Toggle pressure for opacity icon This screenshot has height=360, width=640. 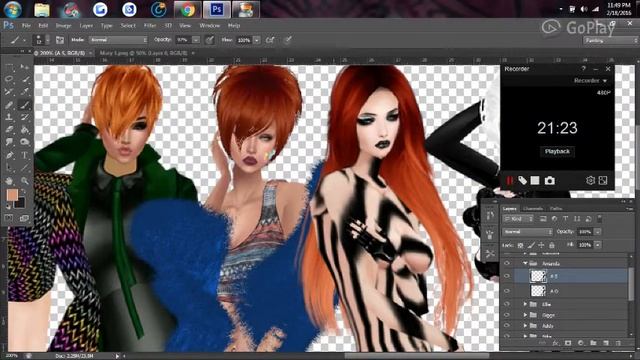209,40
